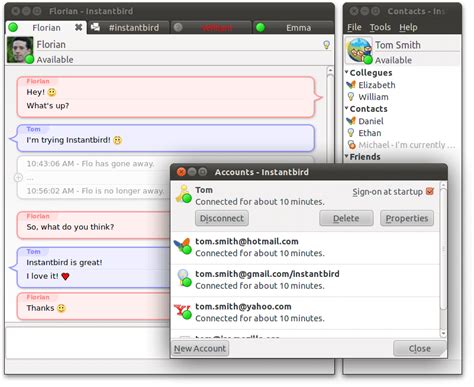Expand the collapsed status messages plus icon
The image size is (474, 387).
[x=19, y=178]
